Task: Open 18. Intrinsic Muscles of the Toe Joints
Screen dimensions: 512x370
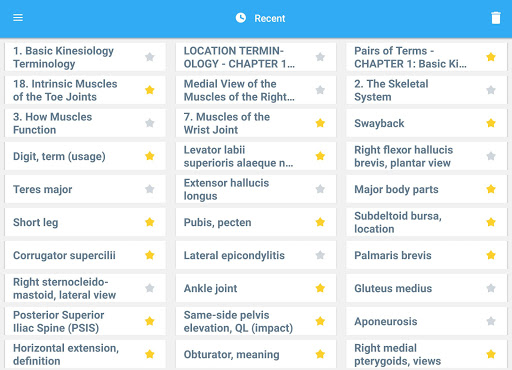Action: (x=85, y=90)
